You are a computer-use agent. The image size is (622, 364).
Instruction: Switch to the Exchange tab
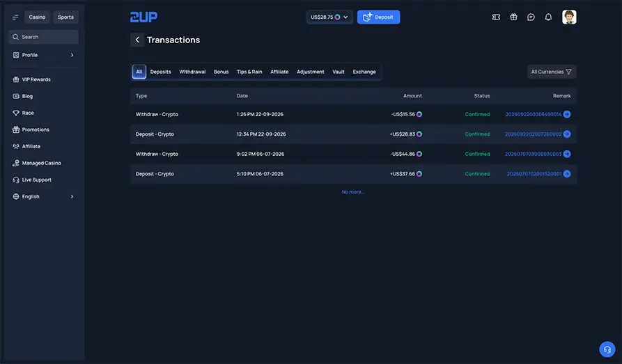[364, 72]
